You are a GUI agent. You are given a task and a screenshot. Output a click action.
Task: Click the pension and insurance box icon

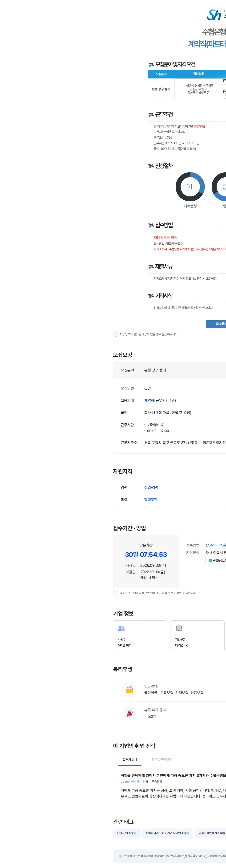coord(130,689)
